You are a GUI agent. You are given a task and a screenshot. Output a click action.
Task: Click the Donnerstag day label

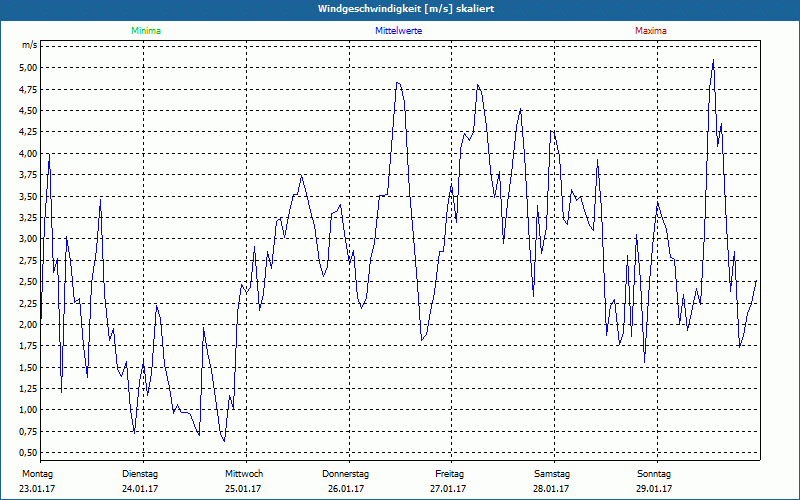[345, 474]
